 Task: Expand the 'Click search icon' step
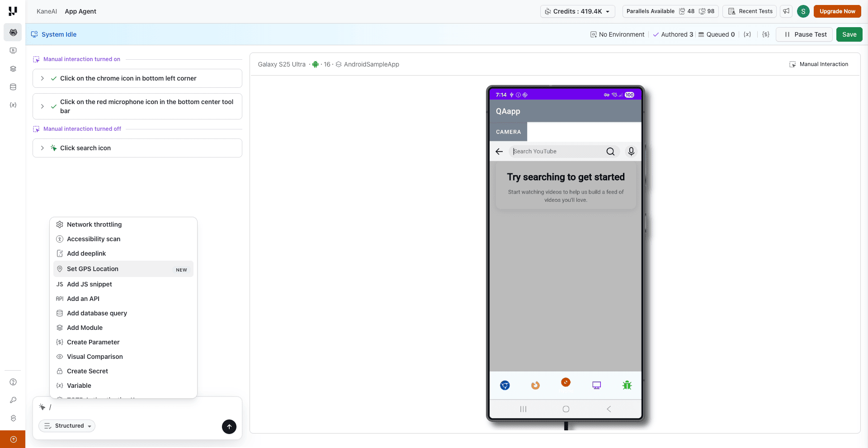[42, 148]
